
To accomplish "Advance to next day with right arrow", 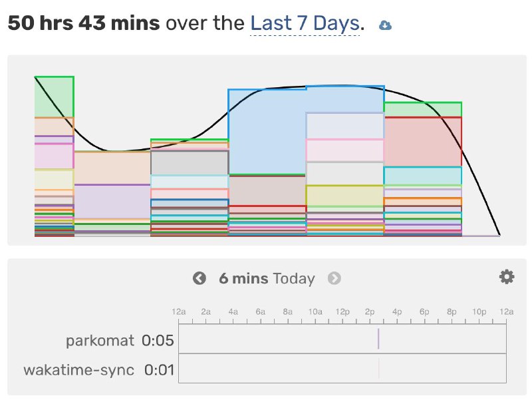I will point(335,278).
